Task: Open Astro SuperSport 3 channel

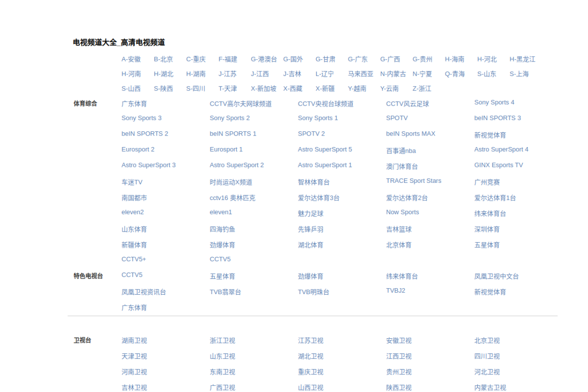Action: (148, 165)
